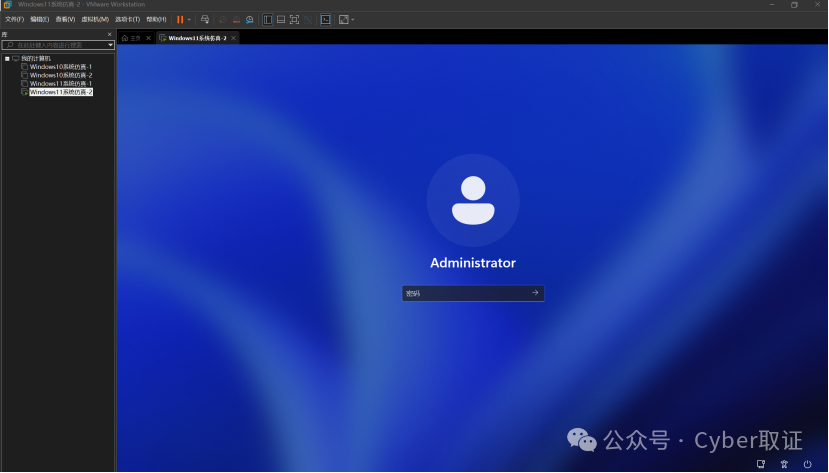
Task: Send Ctrl+Alt+Del to the virtual machine
Action: pos(205,20)
